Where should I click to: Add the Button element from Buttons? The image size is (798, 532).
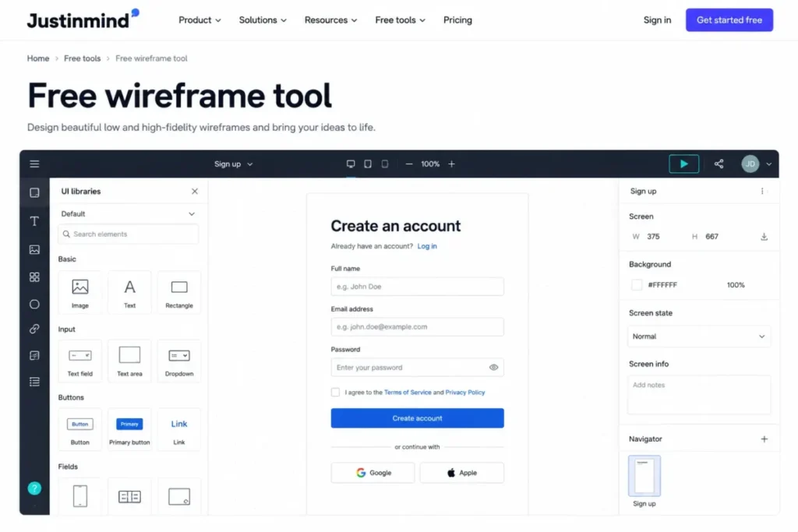coord(80,429)
